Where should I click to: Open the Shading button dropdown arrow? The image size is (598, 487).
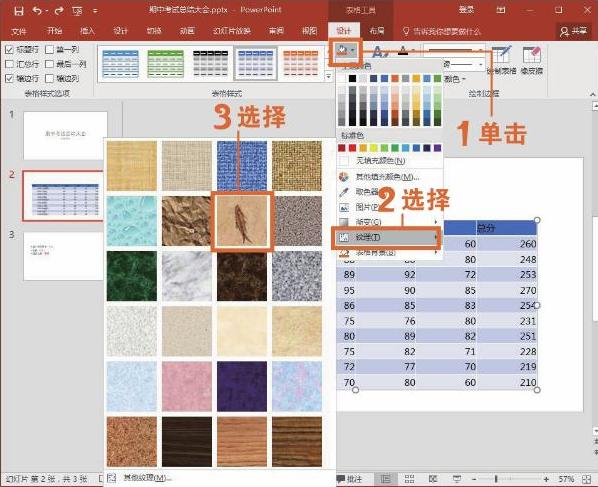353,50
